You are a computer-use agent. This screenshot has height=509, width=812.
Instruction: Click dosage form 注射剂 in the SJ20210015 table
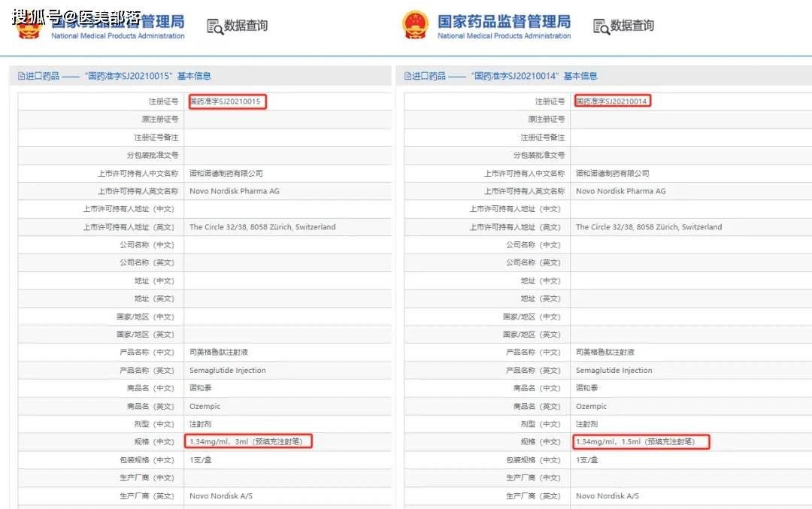pos(201,424)
